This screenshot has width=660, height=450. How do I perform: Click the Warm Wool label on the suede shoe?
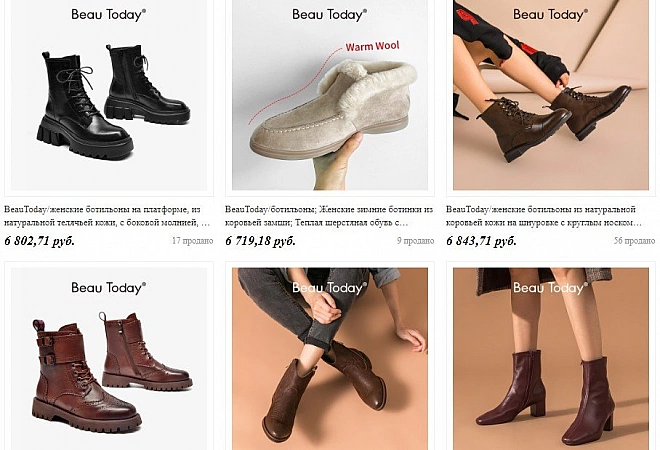tap(373, 46)
